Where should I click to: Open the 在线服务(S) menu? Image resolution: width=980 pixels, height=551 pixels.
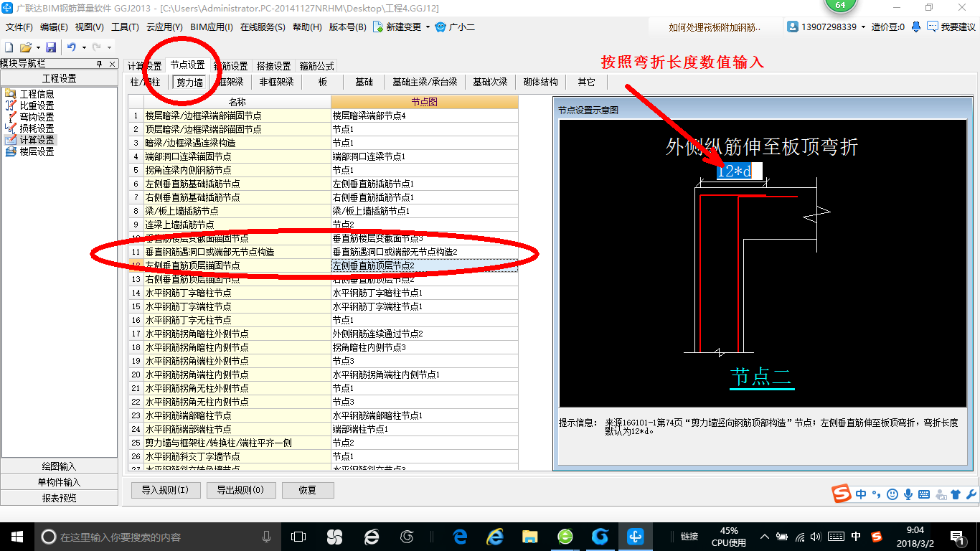pyautogui.click(x=263, y=27)
